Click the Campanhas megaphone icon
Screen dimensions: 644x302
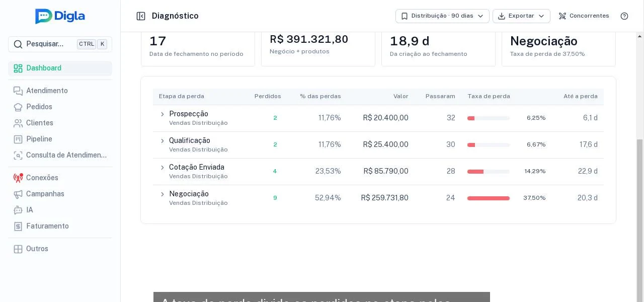(18, 194)
